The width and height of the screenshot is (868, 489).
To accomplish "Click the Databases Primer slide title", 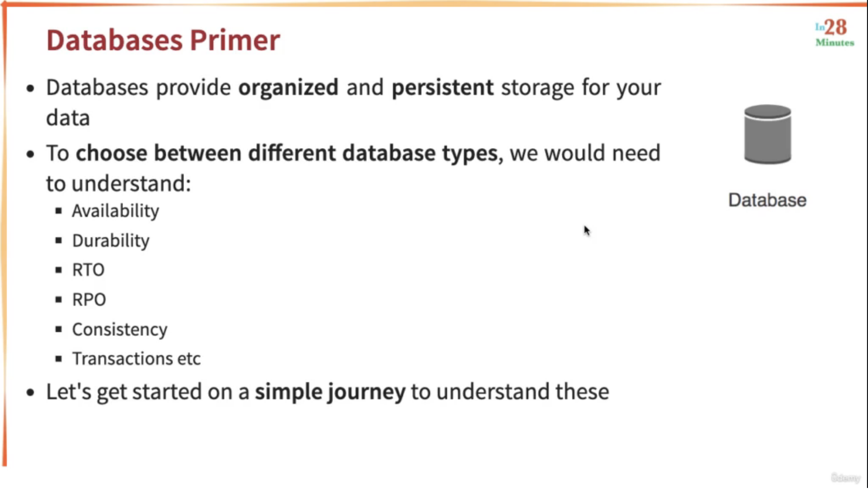I will pyautogui.click(x=163, y=40).
